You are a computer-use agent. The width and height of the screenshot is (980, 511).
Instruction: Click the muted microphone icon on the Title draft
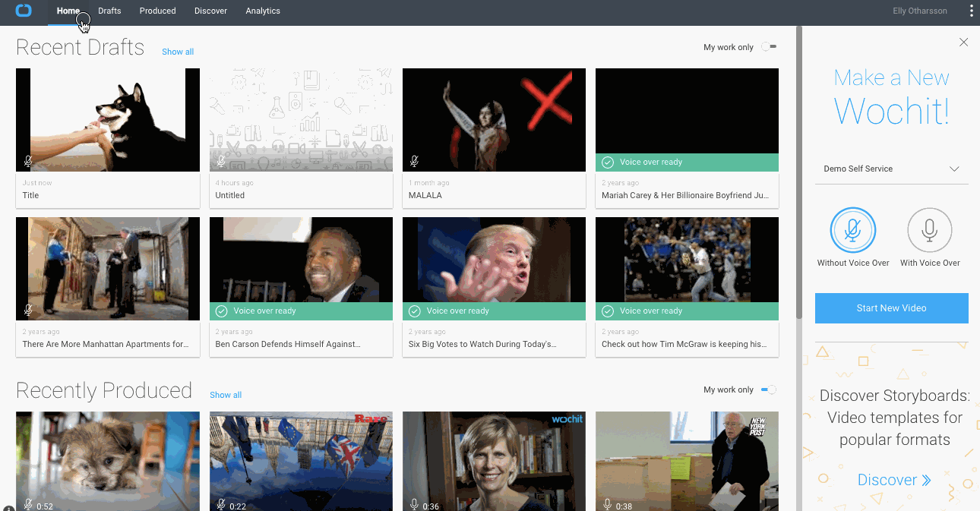click(x=28, y=161)
